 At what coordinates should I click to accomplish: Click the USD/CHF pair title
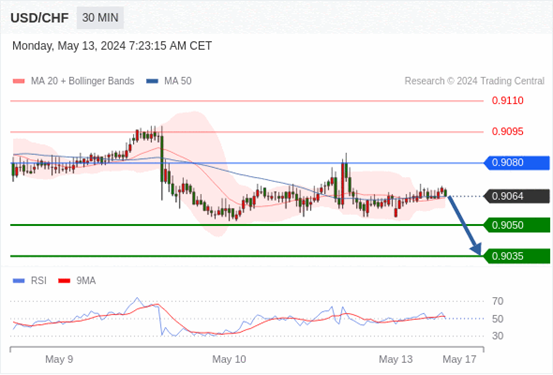(40, 18)
